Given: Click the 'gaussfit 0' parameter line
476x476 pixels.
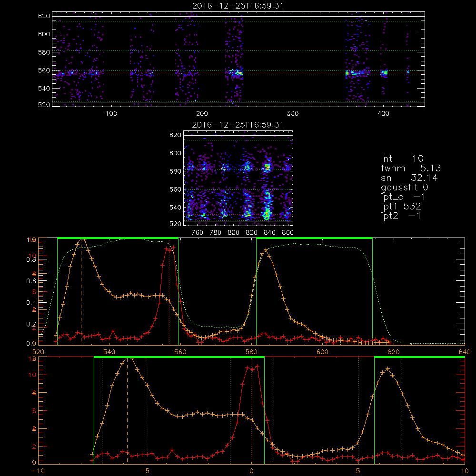Looking at the screenshot, I should point(404,187).
